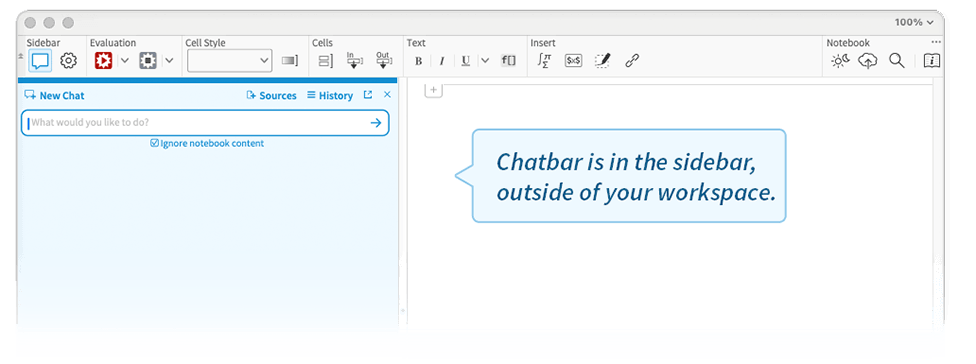
Task: Click the gray abort evaluation icon
Action: [148, 60]
